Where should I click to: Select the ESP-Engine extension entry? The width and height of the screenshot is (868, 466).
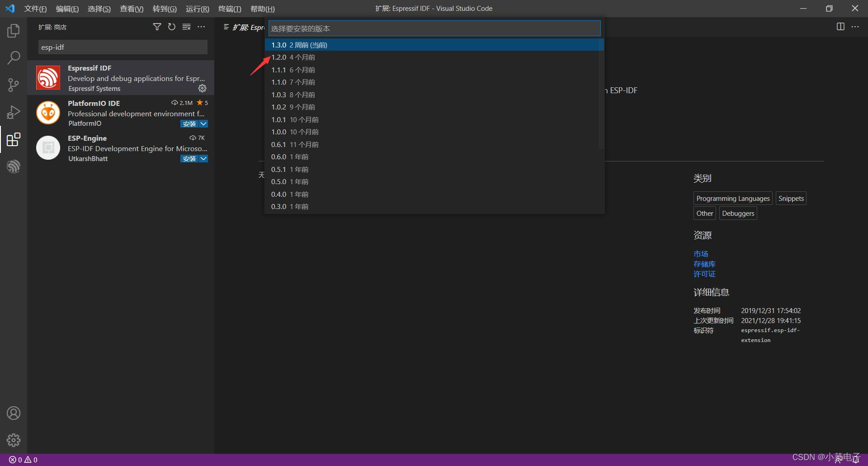point(121,148)
